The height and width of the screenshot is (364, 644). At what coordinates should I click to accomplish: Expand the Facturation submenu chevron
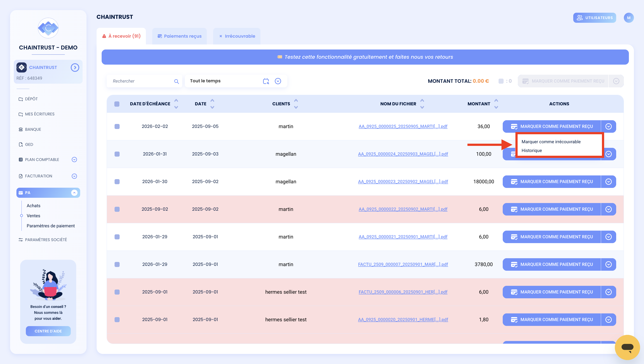point(74,176)
